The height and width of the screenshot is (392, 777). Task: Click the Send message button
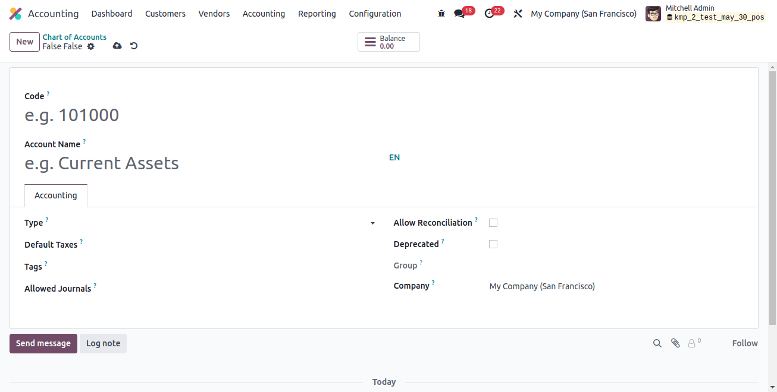43,343
